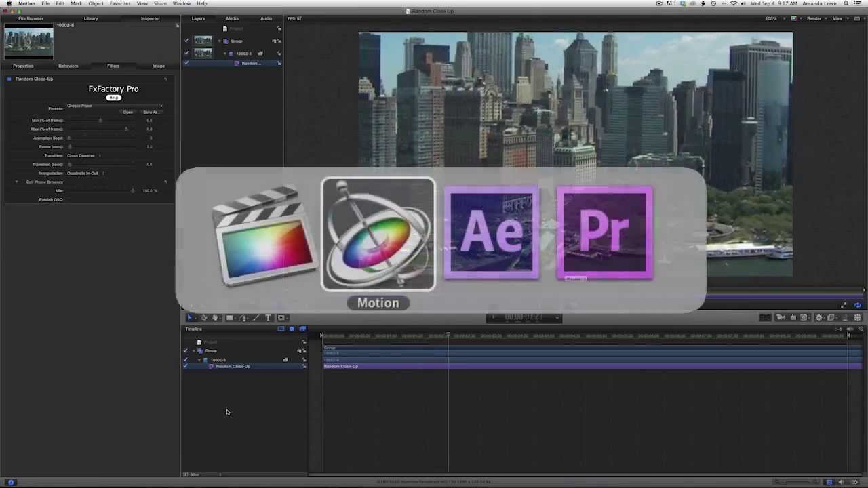The width and height of the screenshot is (868, 488).
Task: Click the preset Save As button
Action: click(150, 113)
